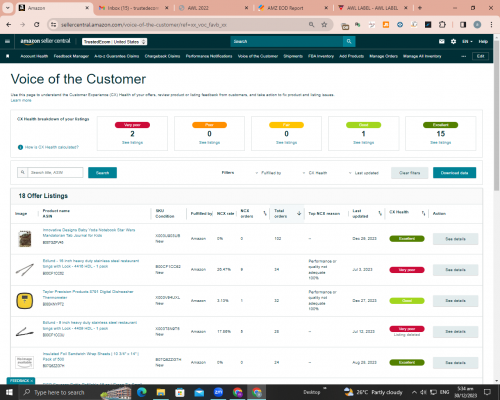This screenshot has height=400, width=500.
Task: Open the Windows Start menu
Action: 9,392
